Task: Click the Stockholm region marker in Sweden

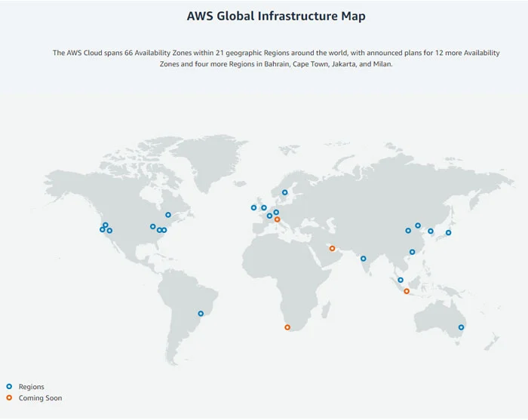Action: pyautogui.click(x=285, y=192)
